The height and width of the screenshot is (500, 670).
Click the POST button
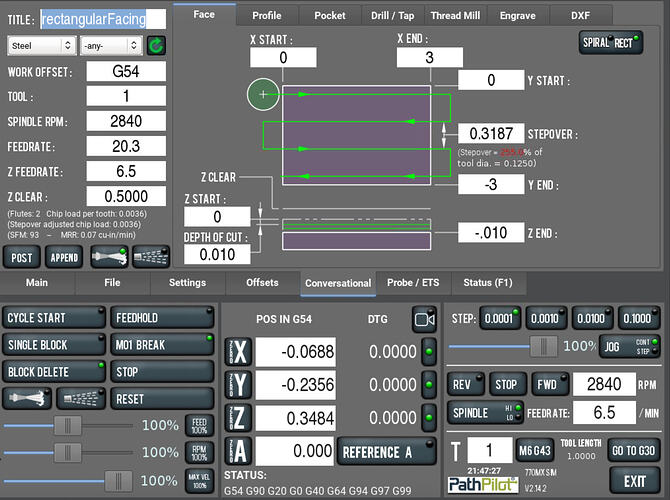22,257
